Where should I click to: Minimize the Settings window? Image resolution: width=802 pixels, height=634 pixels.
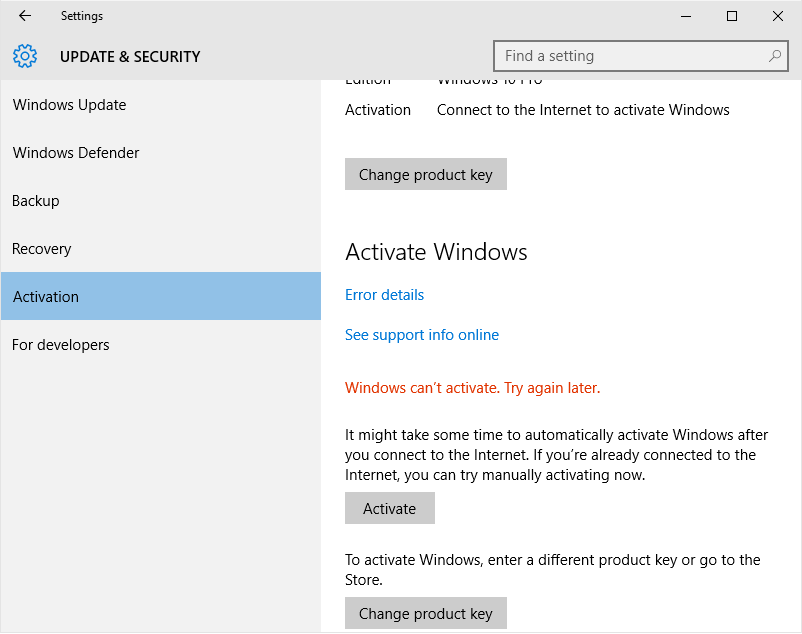(686, 16)
